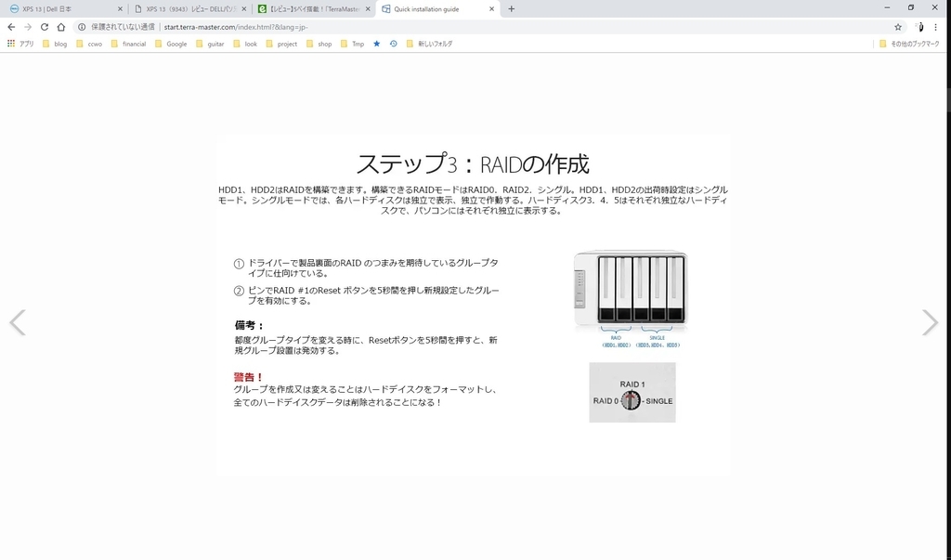Open the blog bookmarks folder
This screenshot has width=951, height=560.
pos(55,44)
